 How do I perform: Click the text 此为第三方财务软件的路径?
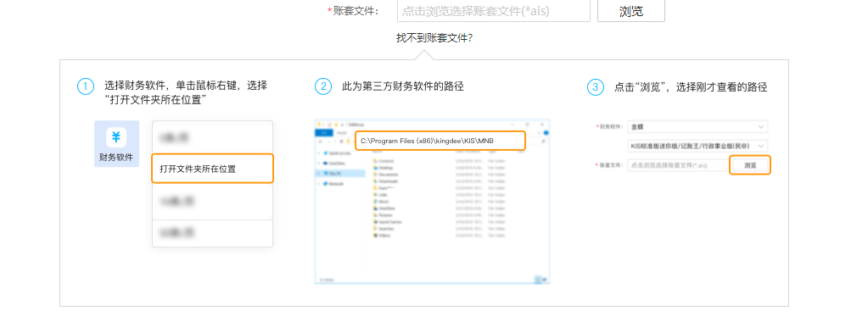click(403, 86)
